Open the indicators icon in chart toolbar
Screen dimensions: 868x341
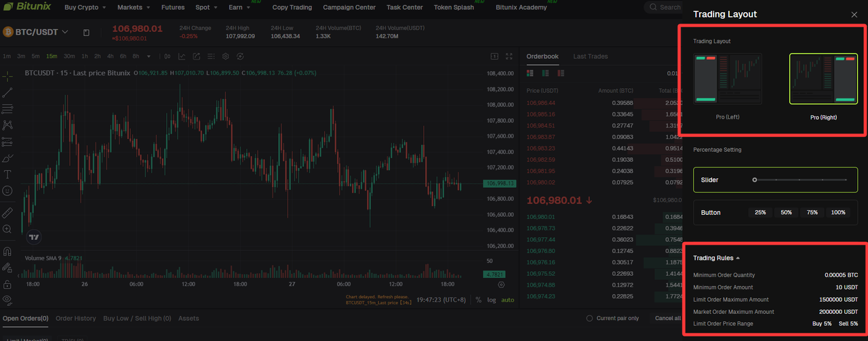point(181,56)
